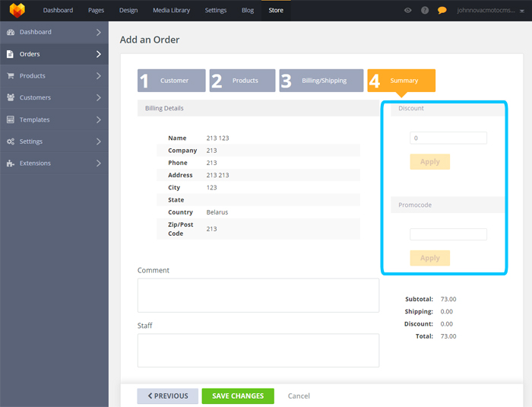Expand the sidebar Products chevron
532x407 pixels.
click(x=98, y=76)
